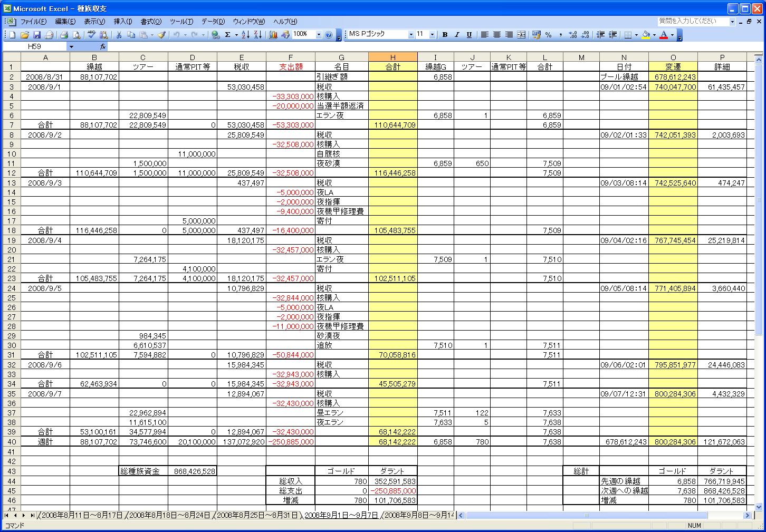This screenshot has height=532, width=766.
Task: Click the Print icon
Action: (64, 35)
